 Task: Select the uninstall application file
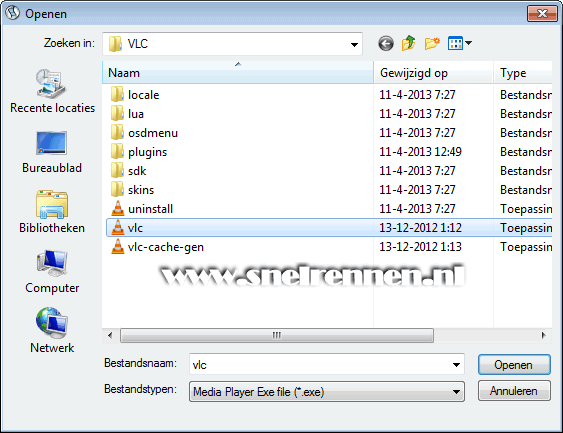tap(142, 209)
